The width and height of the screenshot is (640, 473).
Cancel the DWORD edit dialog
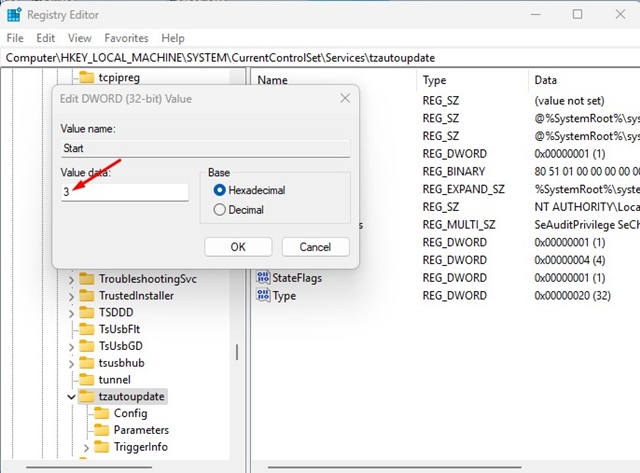315,247
